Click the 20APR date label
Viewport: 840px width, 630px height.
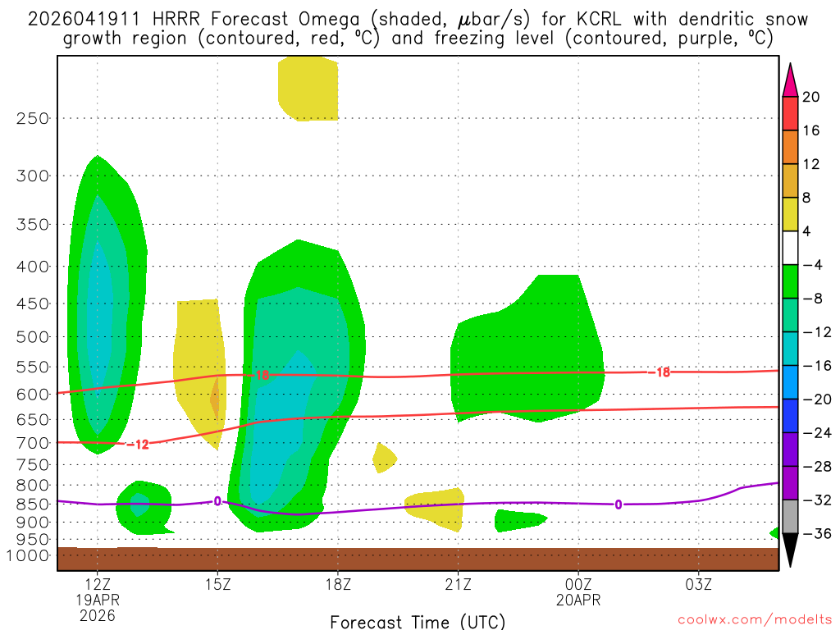tap(578, 600)
